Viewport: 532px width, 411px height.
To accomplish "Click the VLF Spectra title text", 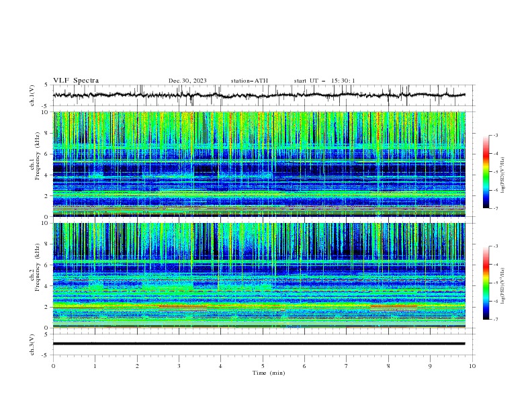I will 76,81.
